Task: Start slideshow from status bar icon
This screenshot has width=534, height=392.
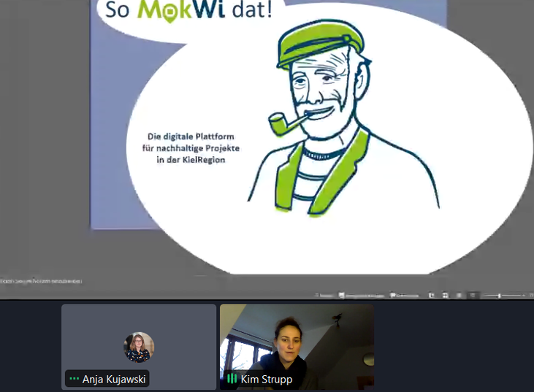Action: click(x=473, y=296)
